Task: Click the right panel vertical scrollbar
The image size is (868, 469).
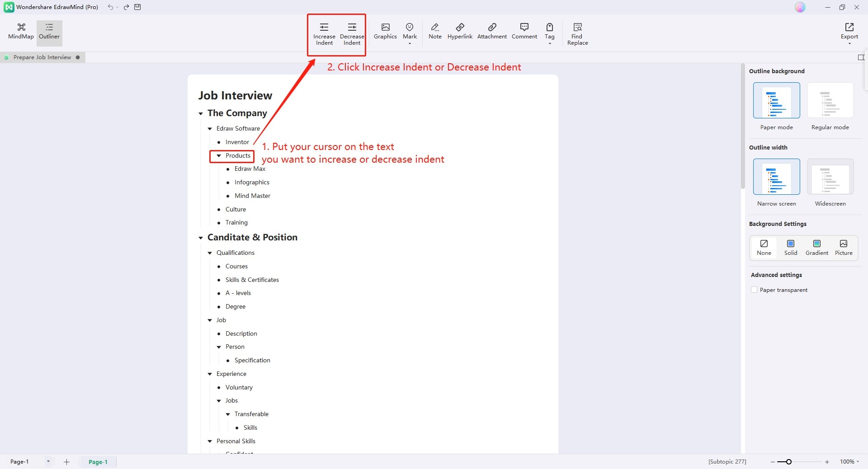Action: click(x=742, y=127)
